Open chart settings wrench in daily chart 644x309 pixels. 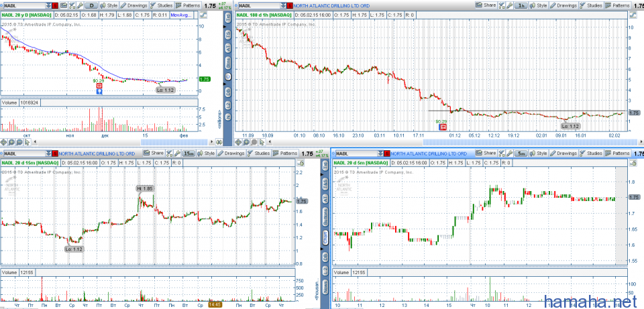pyautogui.click(x=80, y=5)
